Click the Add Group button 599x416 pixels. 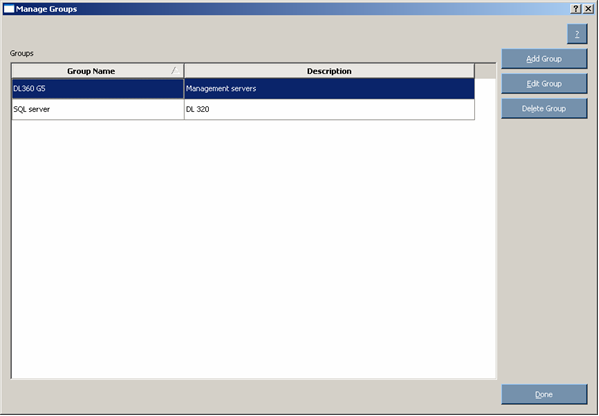tap(544, 59)
